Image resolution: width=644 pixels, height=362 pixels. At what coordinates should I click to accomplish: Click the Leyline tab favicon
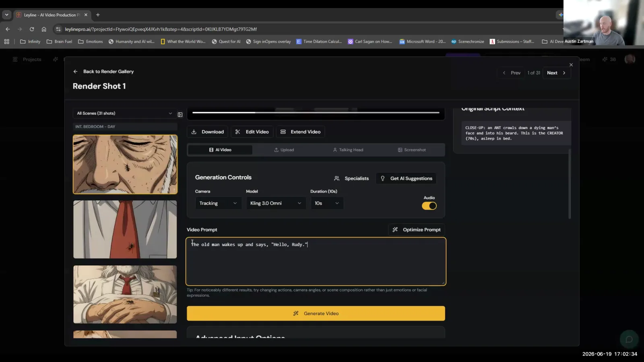pos(19,15)
